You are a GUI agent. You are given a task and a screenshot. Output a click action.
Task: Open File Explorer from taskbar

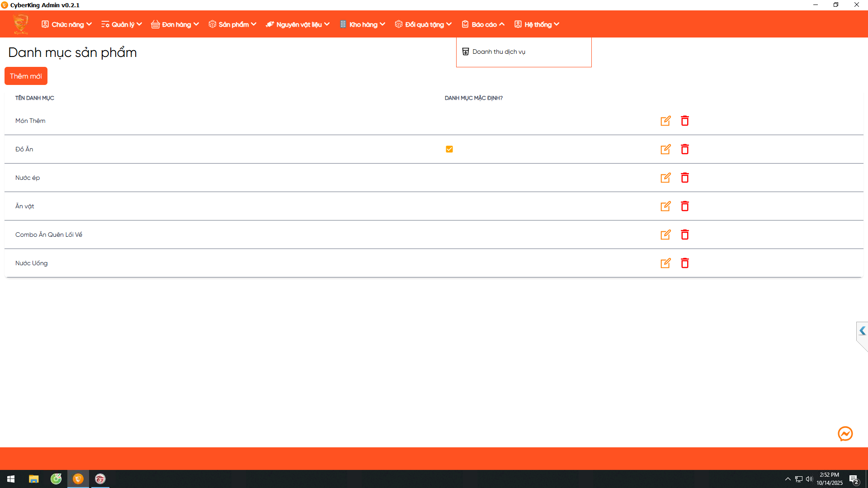[x=33, y=479]
